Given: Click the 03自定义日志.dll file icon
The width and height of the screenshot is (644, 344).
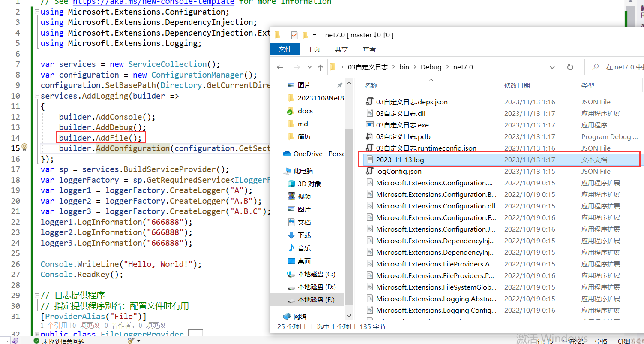Looking at the screenshot, I should pos(370,113).
